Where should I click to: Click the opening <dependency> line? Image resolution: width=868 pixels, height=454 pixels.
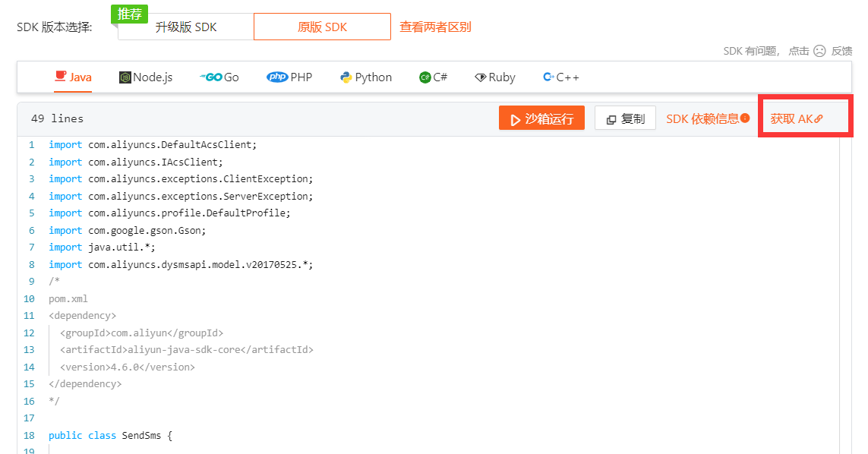(83, 316)
